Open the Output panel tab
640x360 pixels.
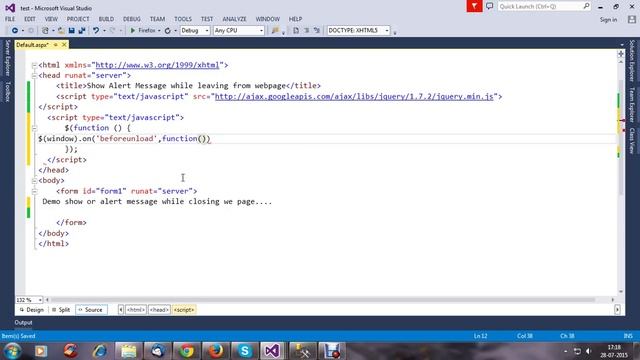click(23, 322)
